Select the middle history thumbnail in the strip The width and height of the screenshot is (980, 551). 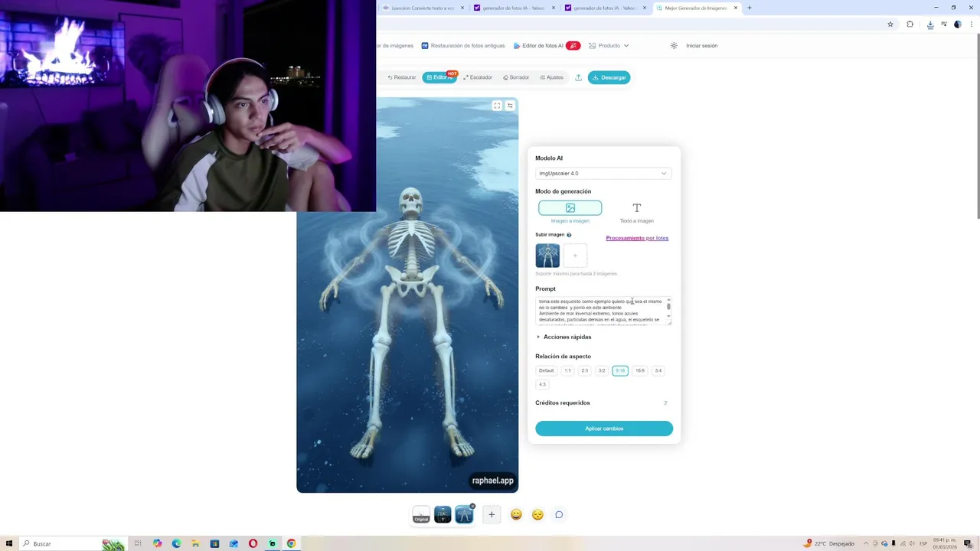[443, 515]
